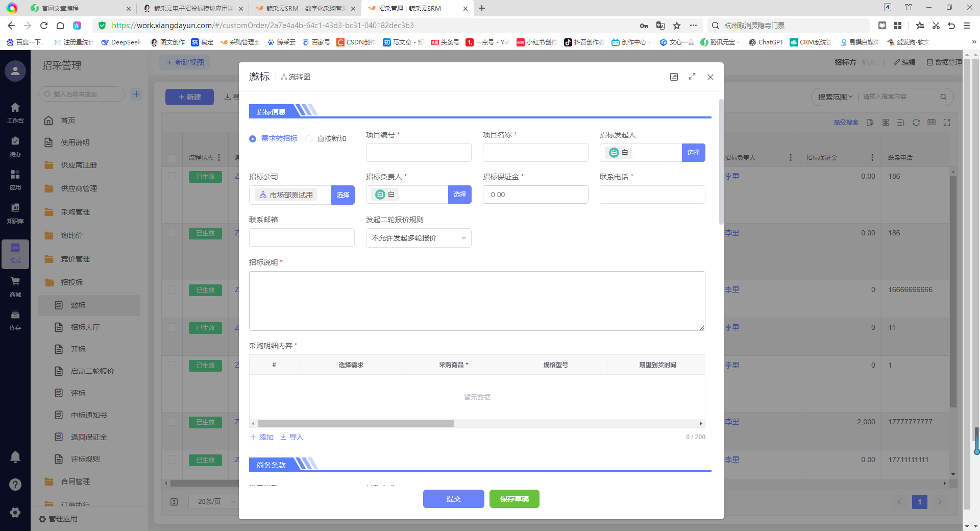Open the 20条/页 page size dropdown

pyautogui.click(x=215, y=501)
